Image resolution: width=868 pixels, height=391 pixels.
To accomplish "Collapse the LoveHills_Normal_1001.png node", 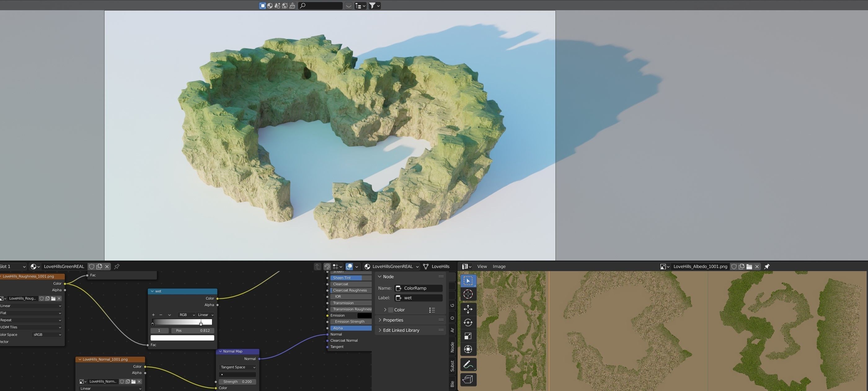I will coord(80,359).
